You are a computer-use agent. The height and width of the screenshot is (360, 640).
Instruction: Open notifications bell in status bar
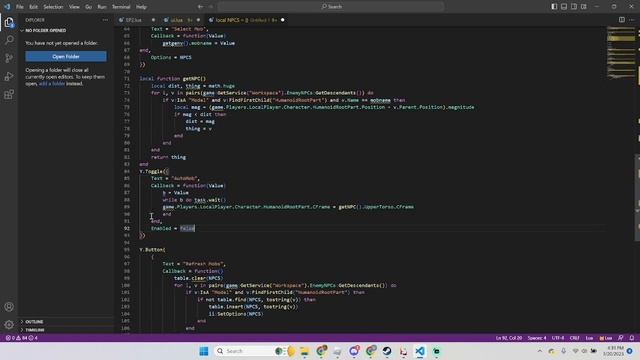[632, 338]
